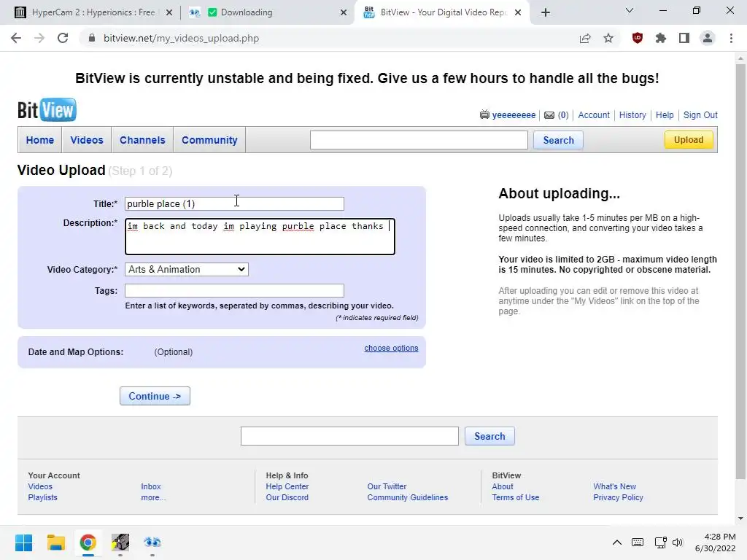Click the browser back arrow

tap(16, 38)
